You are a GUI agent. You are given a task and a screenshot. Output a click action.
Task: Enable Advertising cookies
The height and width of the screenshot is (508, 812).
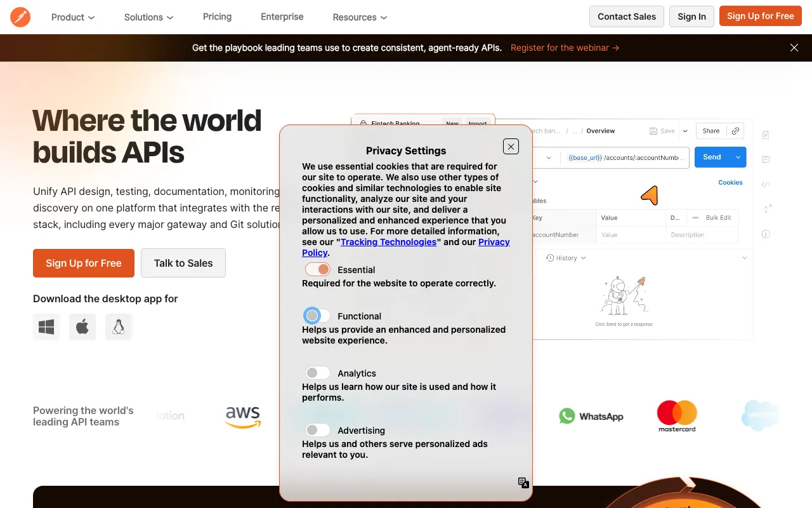pyautogui.click(x=317, y=430)
